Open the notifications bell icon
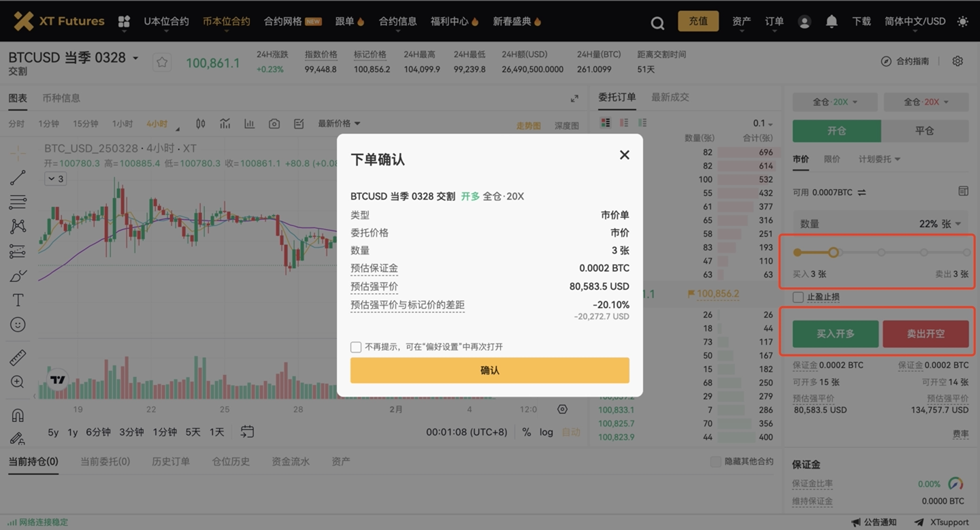The width and height of the screenshot is (980, 530). coord(831,22)
